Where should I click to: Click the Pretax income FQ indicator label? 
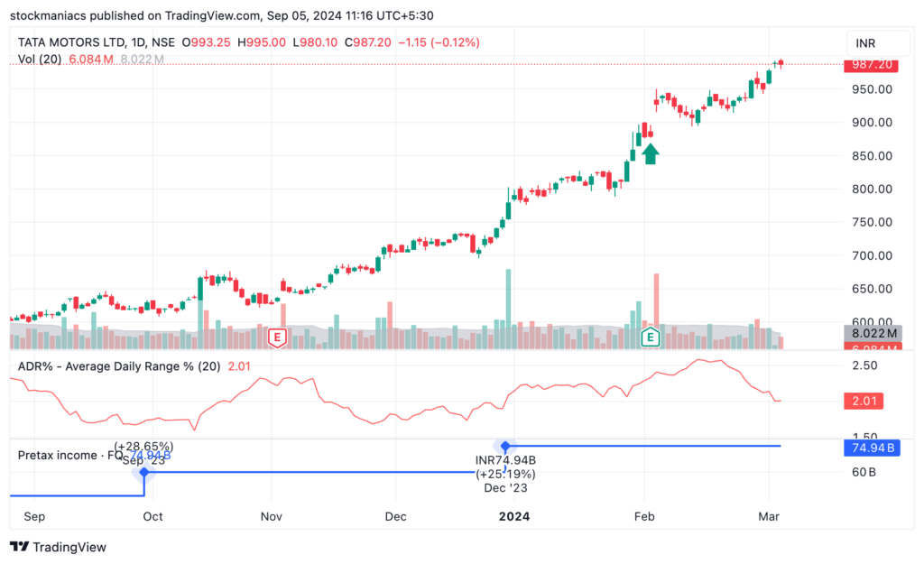(x=70, y=455)
